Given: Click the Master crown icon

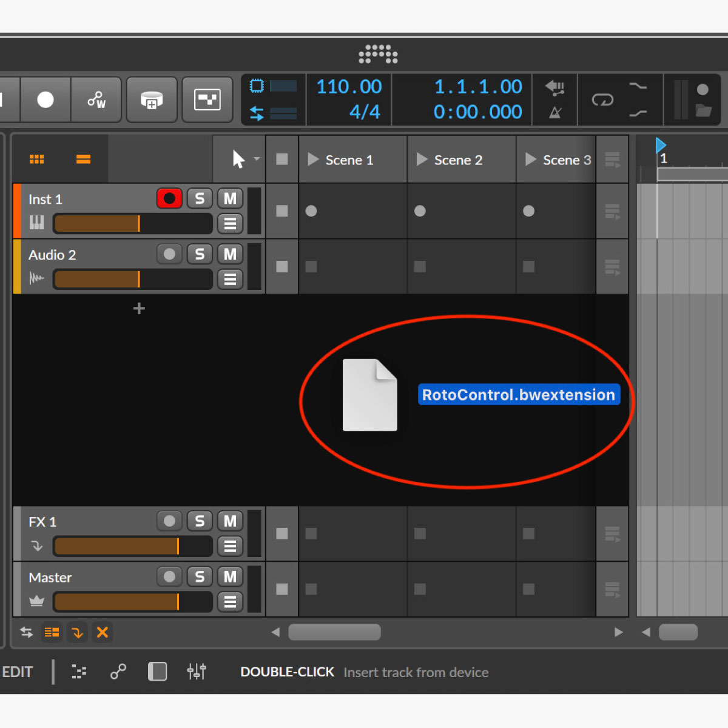Looking at the screenshot, I should tap(37, 601).
